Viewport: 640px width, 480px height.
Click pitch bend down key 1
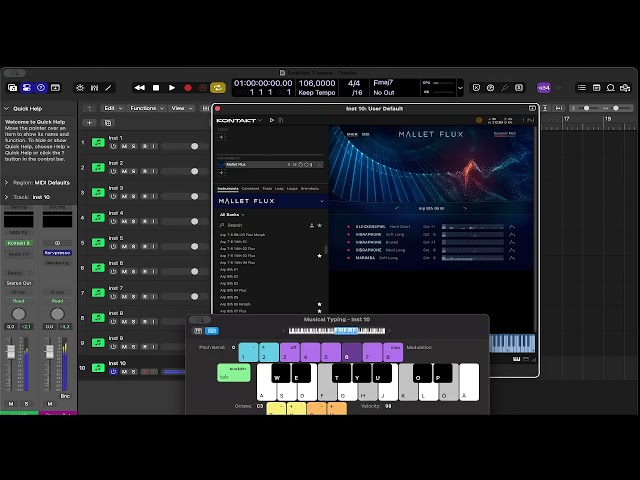tap(248, 352)
